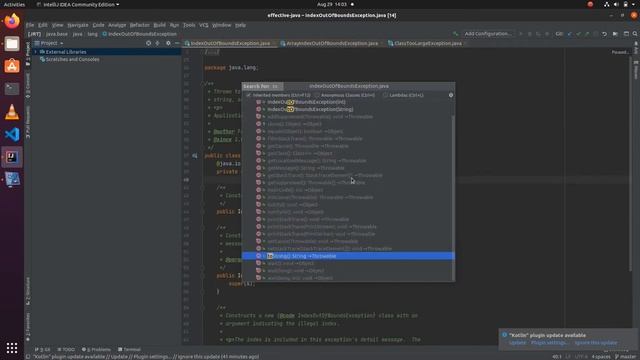This screenshot has height=360, width=640.
Task: Open the Terminal tool window button
Action: pyautogui.click(x=129, y=349)
